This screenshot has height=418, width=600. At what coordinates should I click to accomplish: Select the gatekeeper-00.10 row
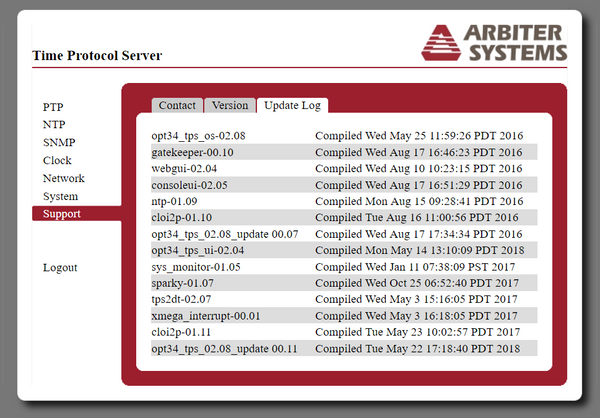tap(192, 152)
